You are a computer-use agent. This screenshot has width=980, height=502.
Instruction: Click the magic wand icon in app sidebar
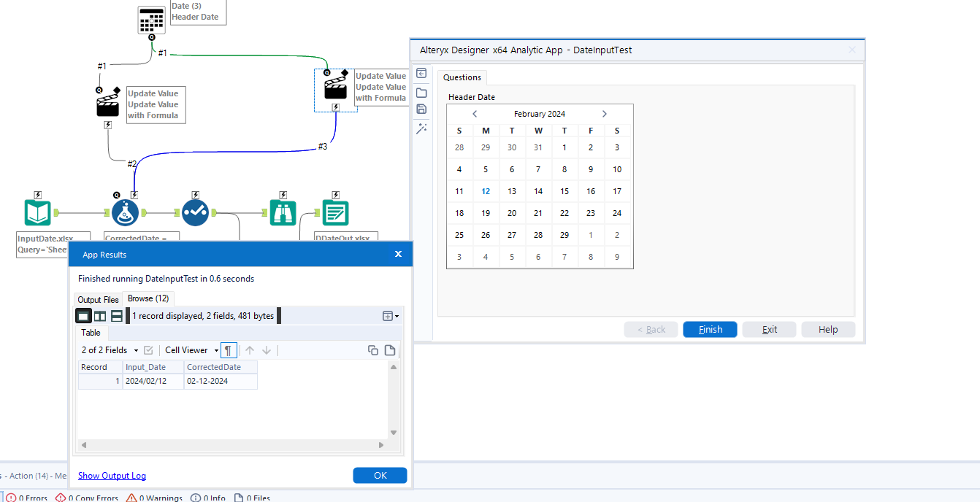421,128
